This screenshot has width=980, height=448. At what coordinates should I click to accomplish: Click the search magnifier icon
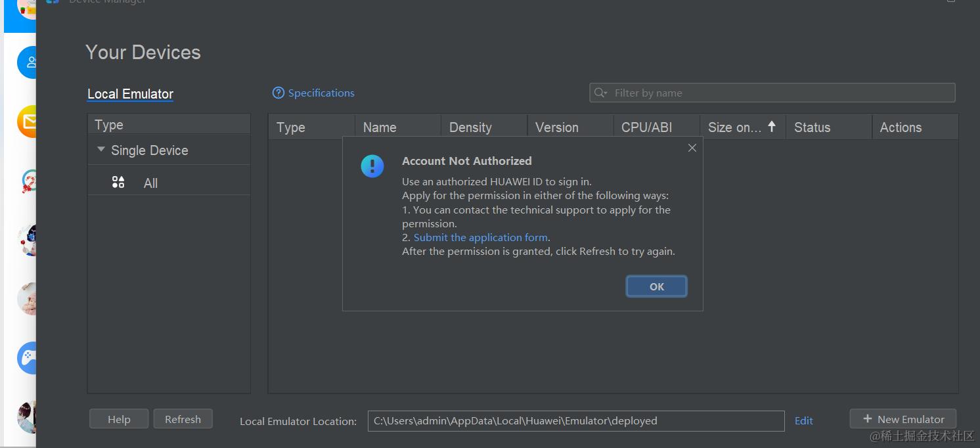tap(600, 93)
